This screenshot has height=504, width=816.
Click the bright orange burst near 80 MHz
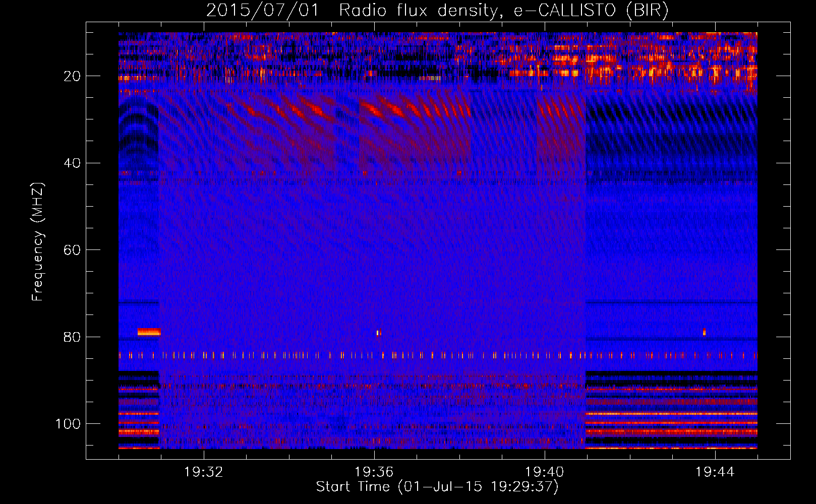click(149, 332)
